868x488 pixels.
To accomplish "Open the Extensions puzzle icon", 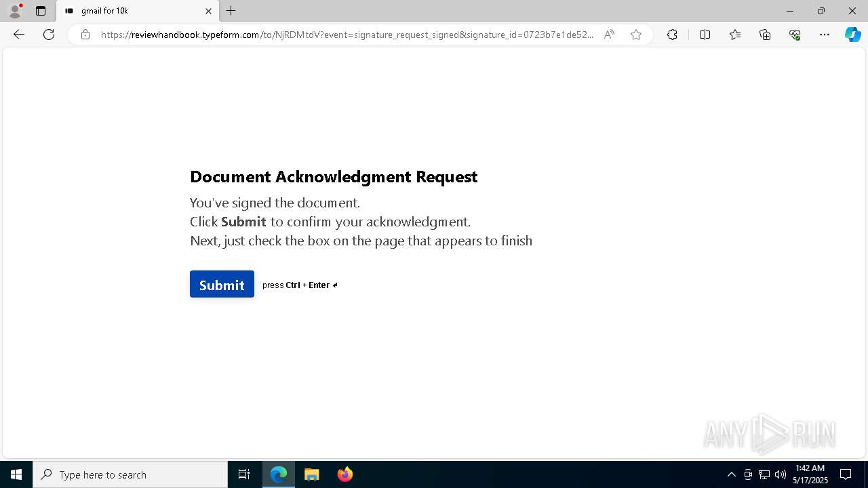I will point(672,35).
